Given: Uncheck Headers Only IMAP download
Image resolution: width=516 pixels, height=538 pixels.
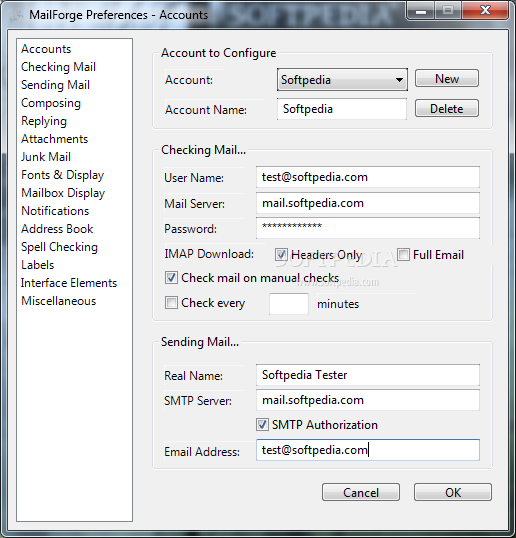Looking at the screenshot, I should [281, 255].
